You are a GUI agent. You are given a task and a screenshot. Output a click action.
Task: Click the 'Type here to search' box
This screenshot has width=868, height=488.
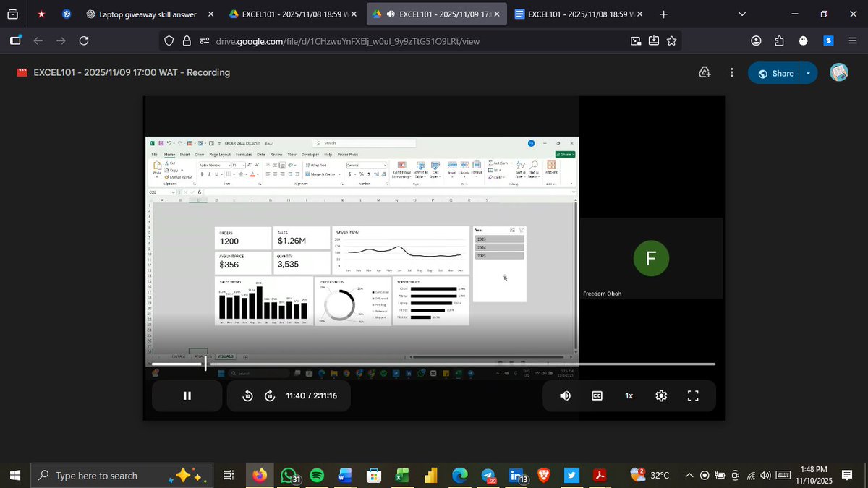[x=122, y=476]
